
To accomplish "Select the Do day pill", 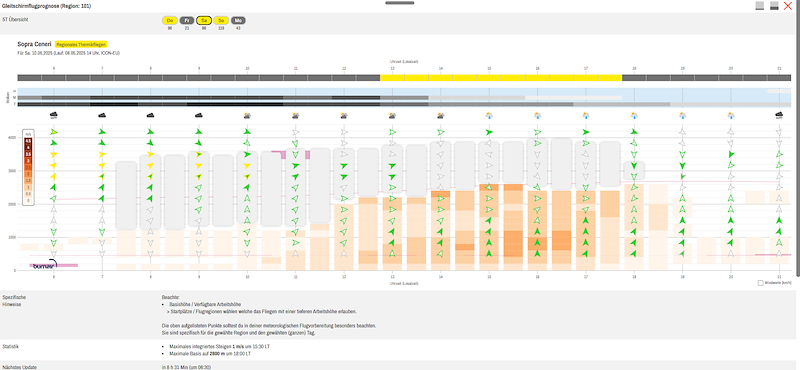I will tap(170, 20).
